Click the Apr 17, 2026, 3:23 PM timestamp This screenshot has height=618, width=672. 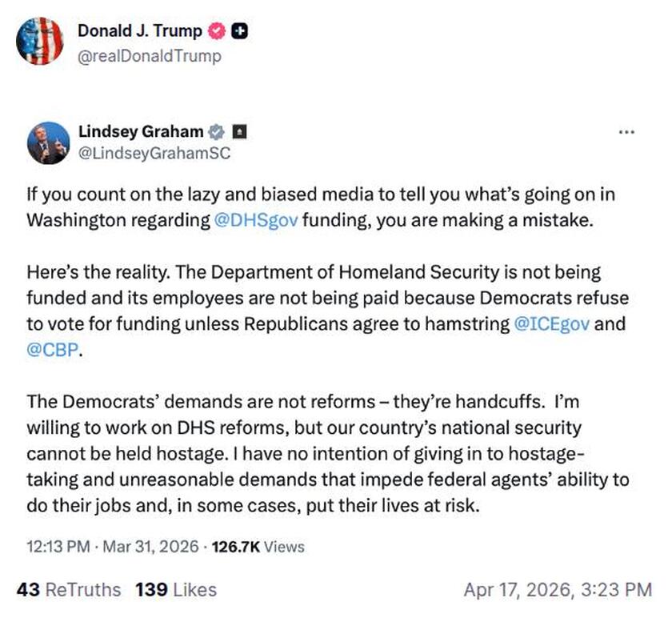click(x=558, y=590)
